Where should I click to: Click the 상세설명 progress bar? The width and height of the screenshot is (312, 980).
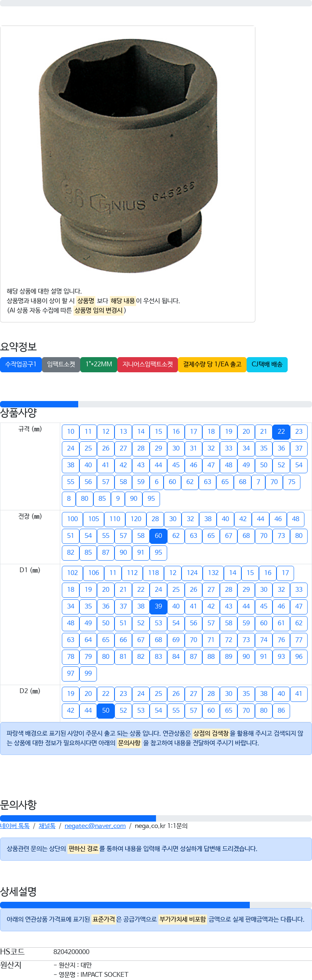pos(156,905)
